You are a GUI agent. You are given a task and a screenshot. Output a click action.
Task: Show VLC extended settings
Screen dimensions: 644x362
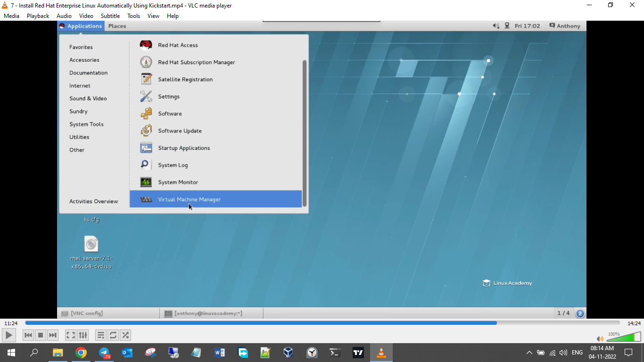point(83,335)
